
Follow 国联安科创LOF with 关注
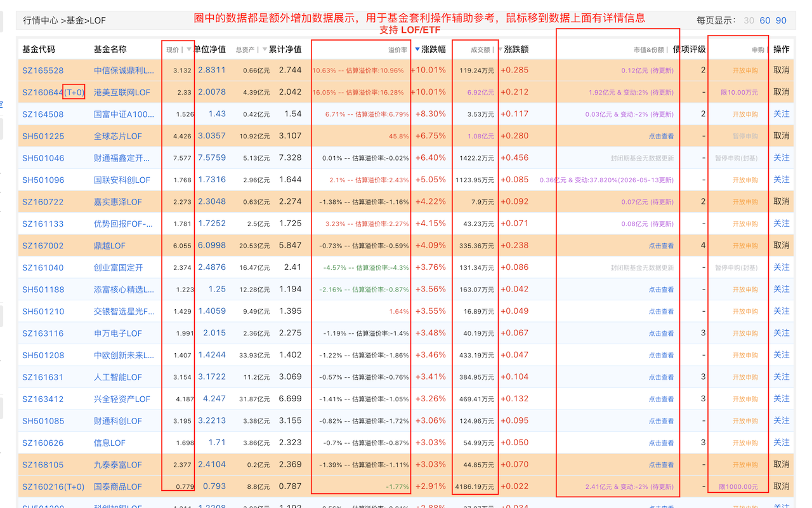click(x=782, y=179)
